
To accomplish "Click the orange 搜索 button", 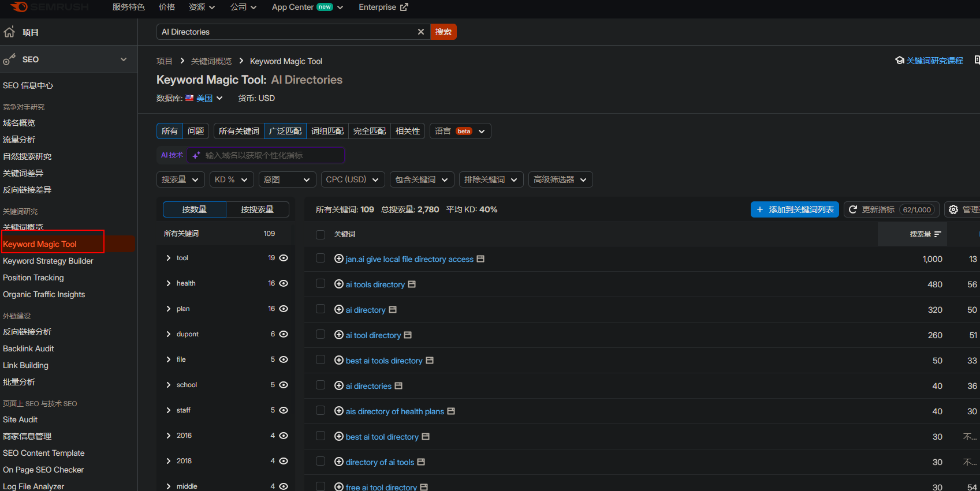I will click(444, 32).
